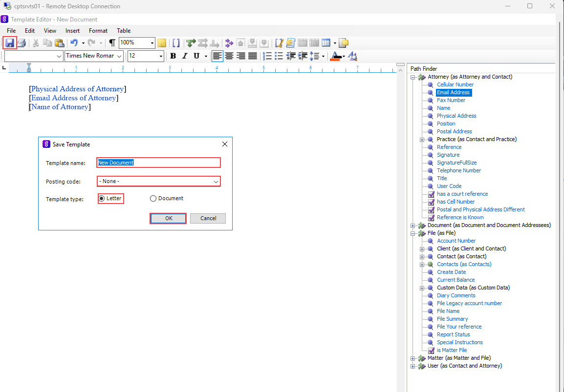
Task: Open the Table menu
Action: click(x=124, y=31)
